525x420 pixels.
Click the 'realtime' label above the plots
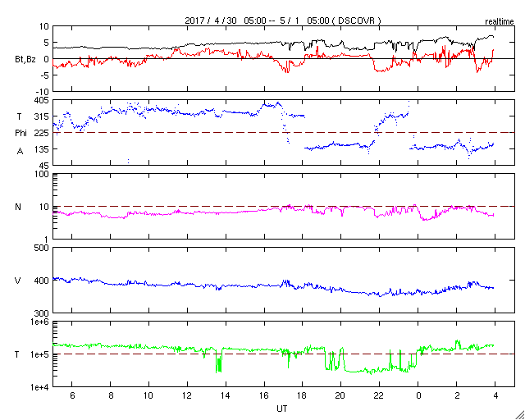500,21
